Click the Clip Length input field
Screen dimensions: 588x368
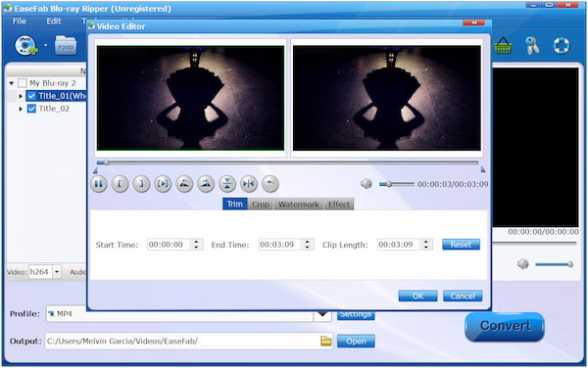click(400, 245)
